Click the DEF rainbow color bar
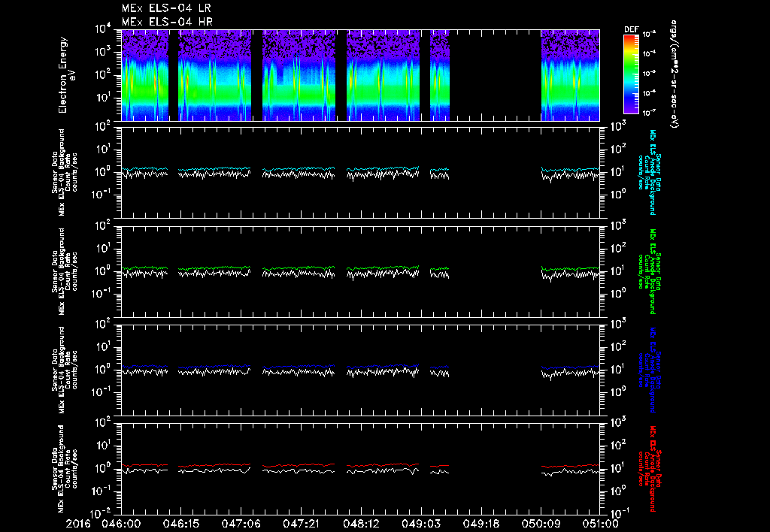The height and width of the screenshot is (532, 770). coord(631,74)
